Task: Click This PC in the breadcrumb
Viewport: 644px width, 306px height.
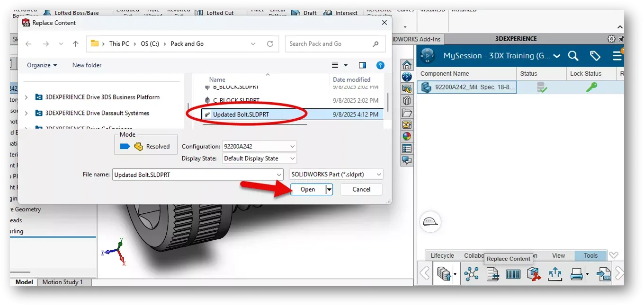Action: (119, 44)
